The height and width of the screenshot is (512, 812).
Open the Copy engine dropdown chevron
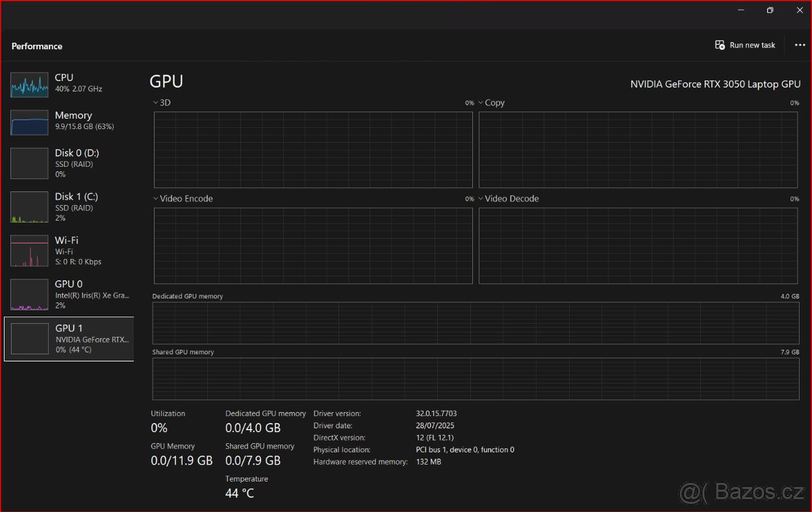pos(481,103)
